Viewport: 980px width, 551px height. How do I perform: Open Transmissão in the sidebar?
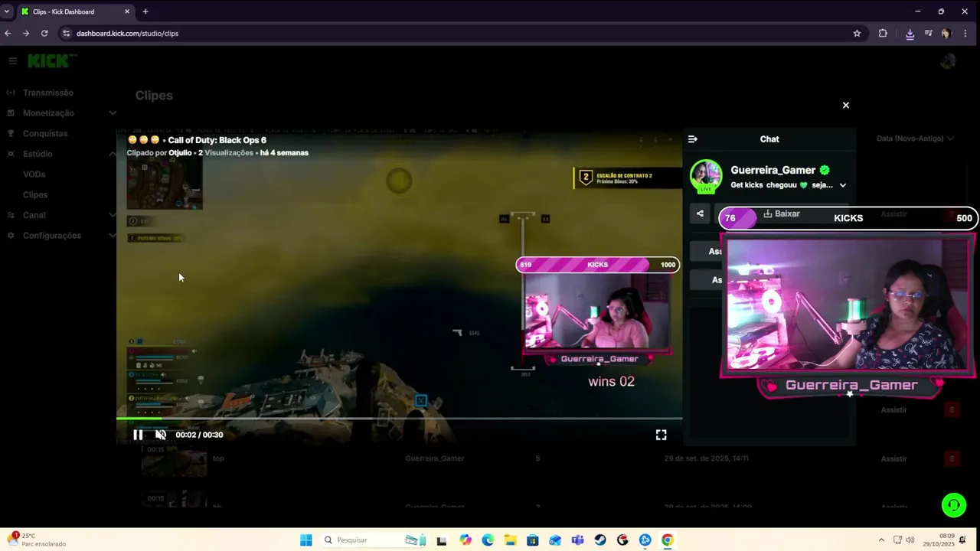coord(48,93)
